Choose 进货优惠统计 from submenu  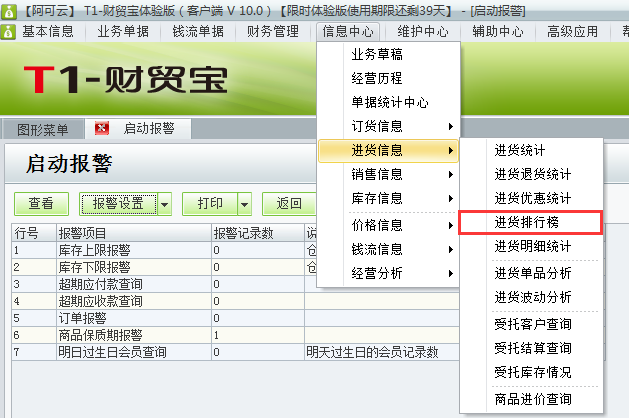pos(531,198)
